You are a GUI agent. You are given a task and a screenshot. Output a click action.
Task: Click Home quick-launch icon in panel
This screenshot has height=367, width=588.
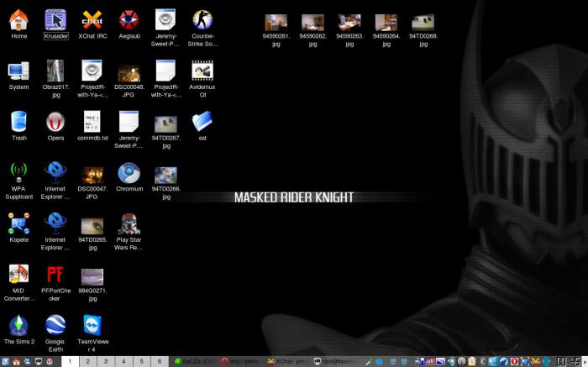16,362
